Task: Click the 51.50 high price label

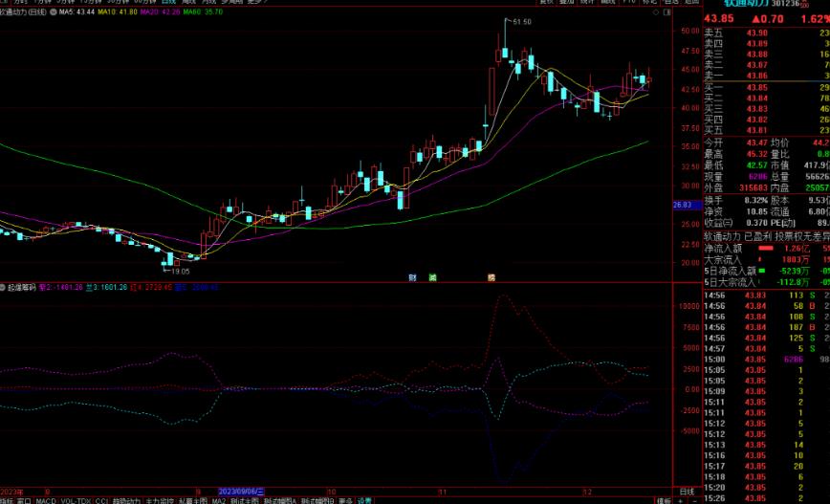Action: (522, 22)
